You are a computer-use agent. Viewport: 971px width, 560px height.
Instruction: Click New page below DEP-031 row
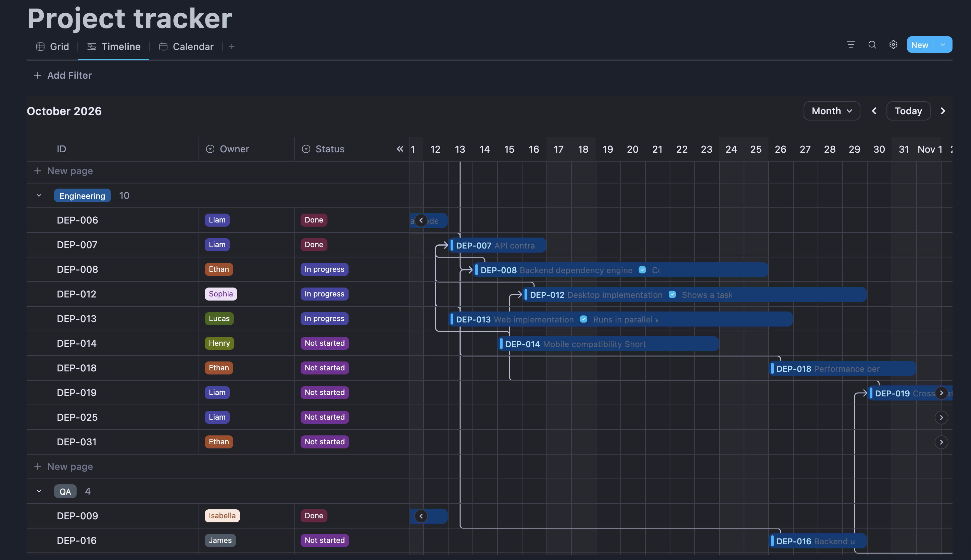(x=63, y=467)
